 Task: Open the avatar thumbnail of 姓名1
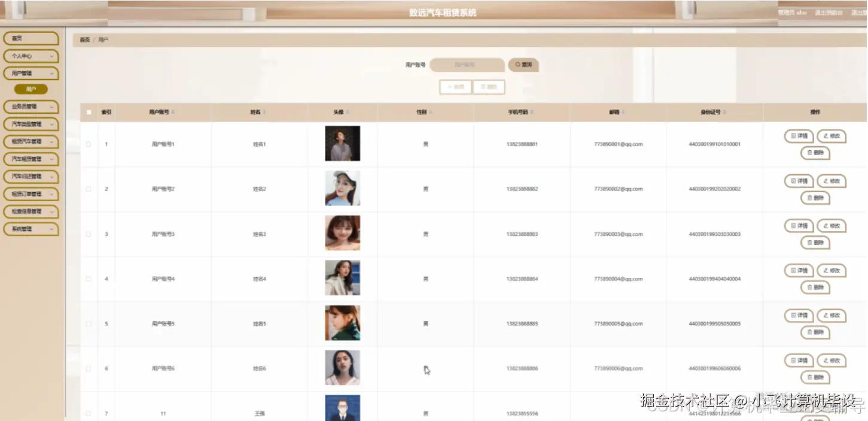343,144
